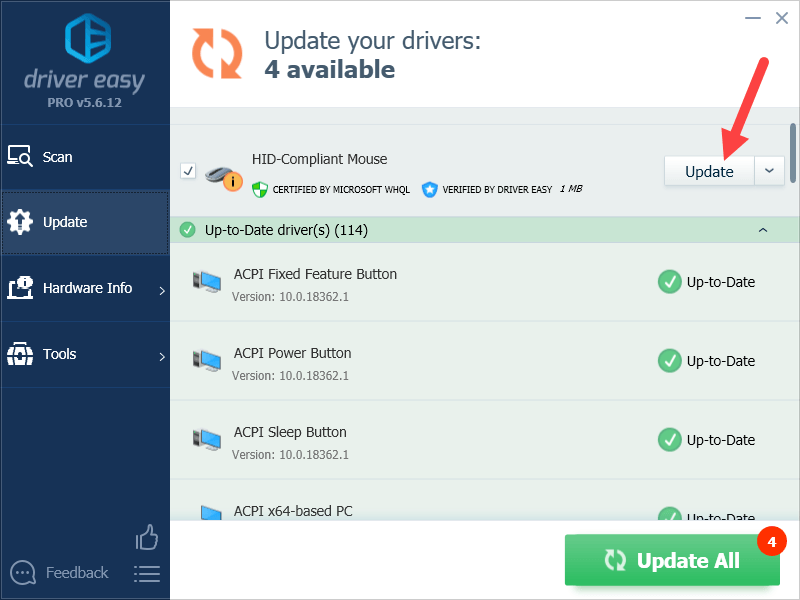This screenshot has height=600, width=800.
Task: Expand the Tools submenu arrow
Action: (x=162, y=357)
